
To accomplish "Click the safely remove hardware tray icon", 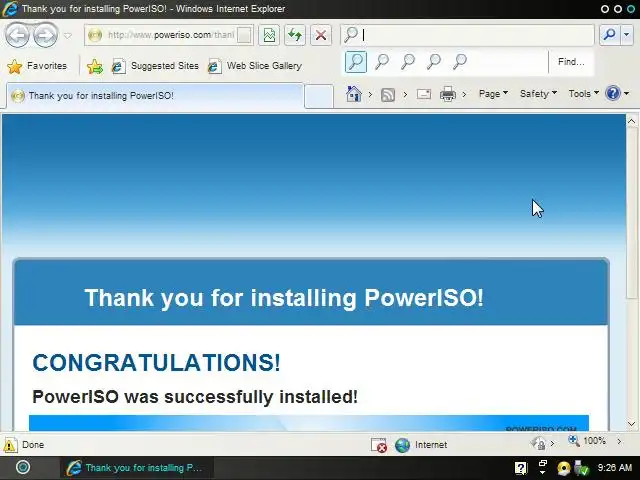I will click(x=581, y=468).
